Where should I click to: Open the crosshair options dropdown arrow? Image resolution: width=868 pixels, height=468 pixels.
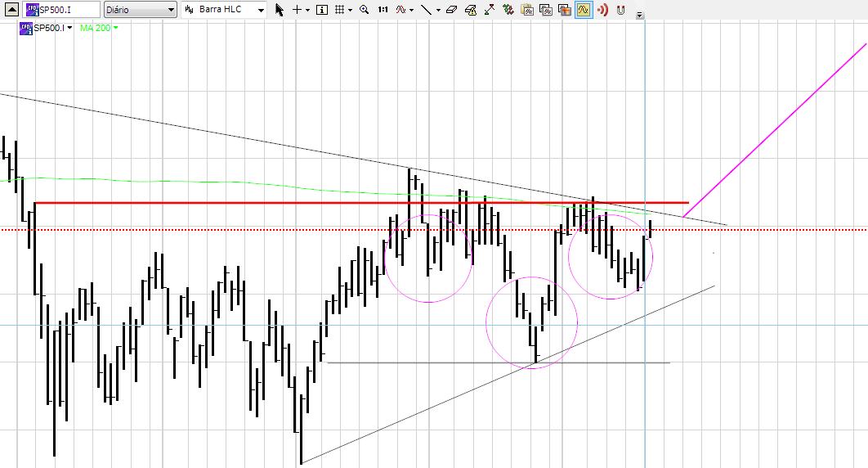tap(308, 10)
